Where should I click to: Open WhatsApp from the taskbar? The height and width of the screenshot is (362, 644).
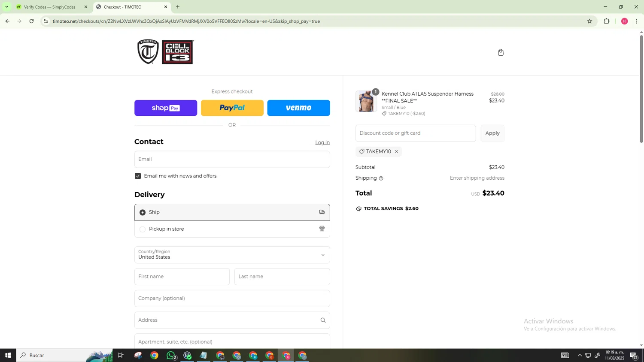click(x=171, y=355)
